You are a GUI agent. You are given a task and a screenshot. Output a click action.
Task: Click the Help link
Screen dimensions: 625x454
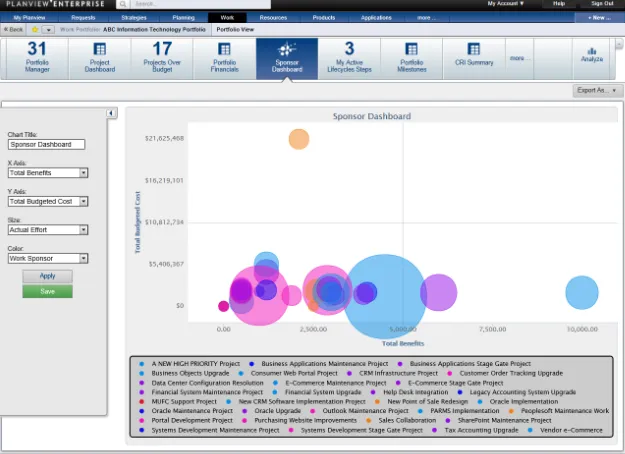pos(559,4)
